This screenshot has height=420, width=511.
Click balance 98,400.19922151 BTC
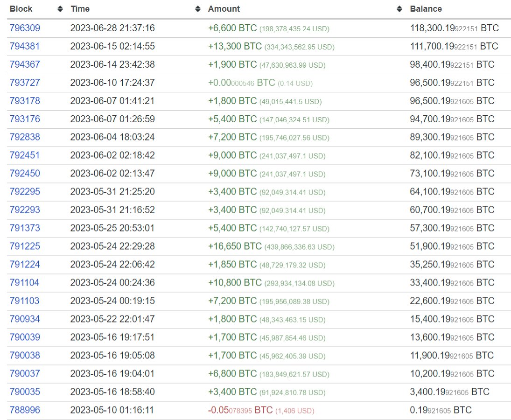(452, 64)
